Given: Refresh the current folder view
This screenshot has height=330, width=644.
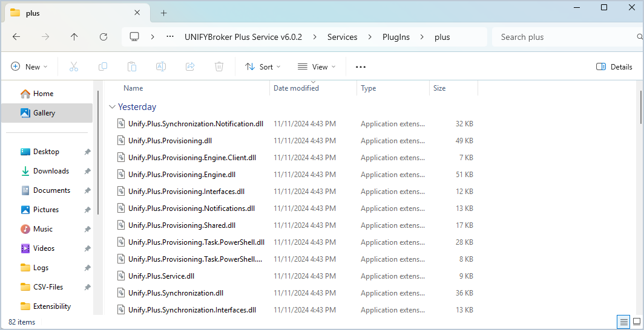Looking at the screenshot, I should coord(103,37).
